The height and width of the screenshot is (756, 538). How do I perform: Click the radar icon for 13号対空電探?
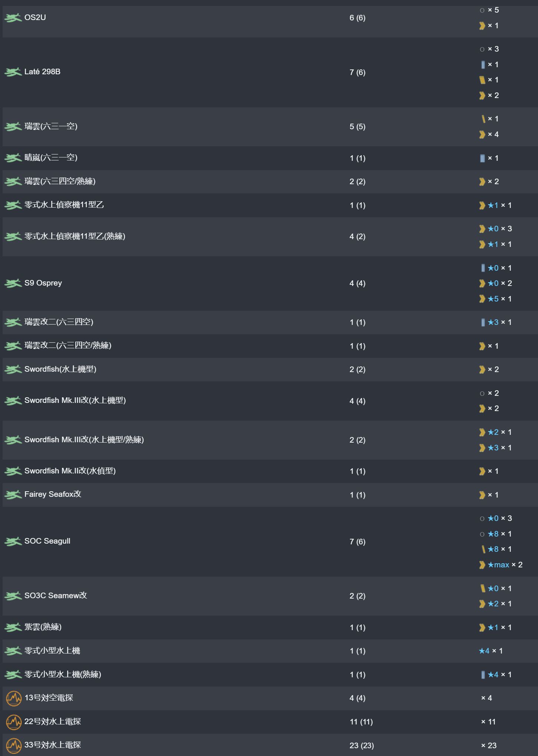[x=14, y=698]
